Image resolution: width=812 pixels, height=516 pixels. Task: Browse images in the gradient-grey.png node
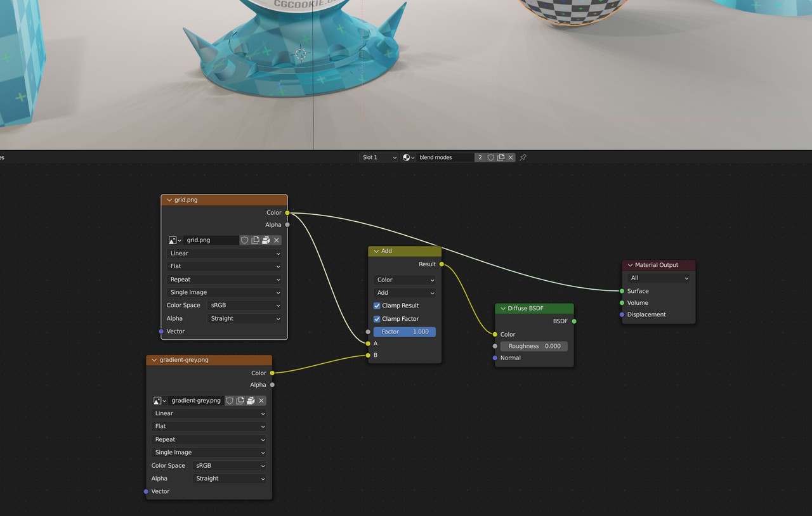click(159, 401)
